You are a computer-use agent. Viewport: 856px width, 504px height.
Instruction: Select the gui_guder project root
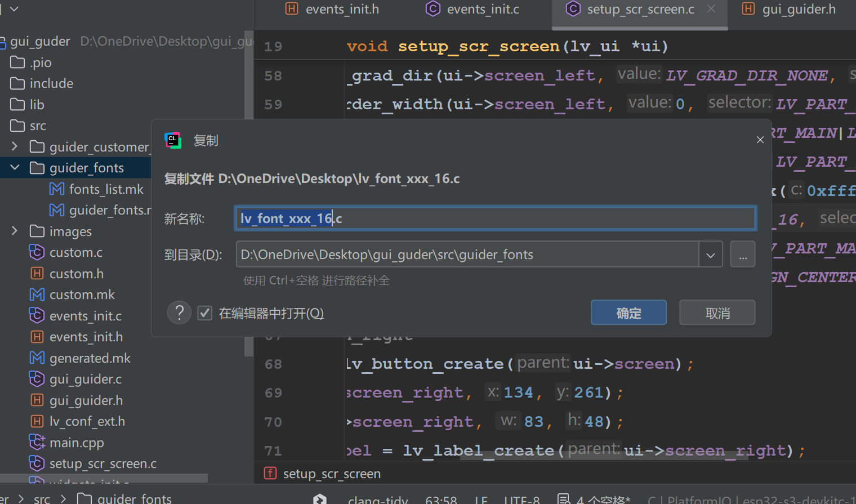click(41, 41)
